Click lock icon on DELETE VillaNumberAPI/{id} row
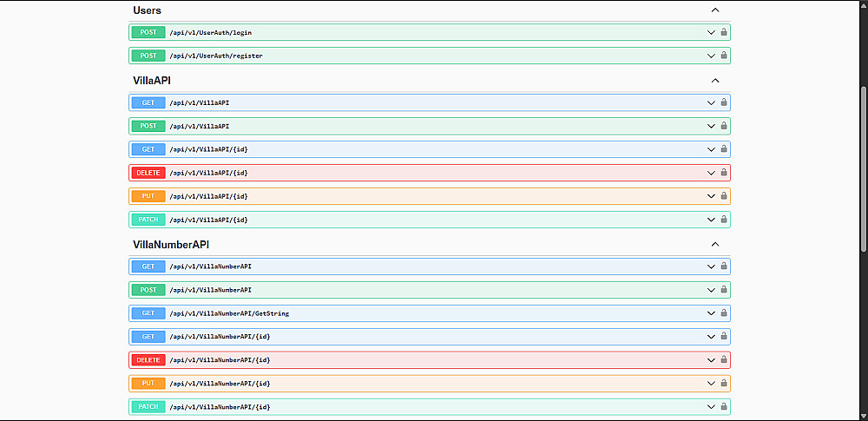 coord(724,360)
